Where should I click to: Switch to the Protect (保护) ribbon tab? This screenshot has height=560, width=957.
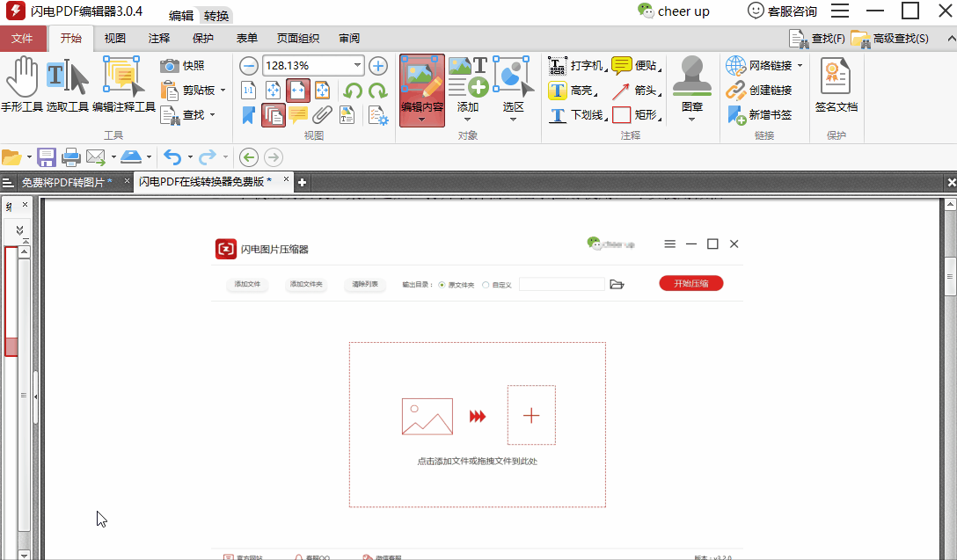coord(202,39)
